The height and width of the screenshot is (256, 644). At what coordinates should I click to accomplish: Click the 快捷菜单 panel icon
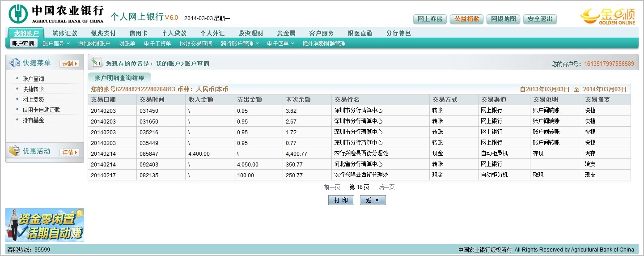coord(14,63)
